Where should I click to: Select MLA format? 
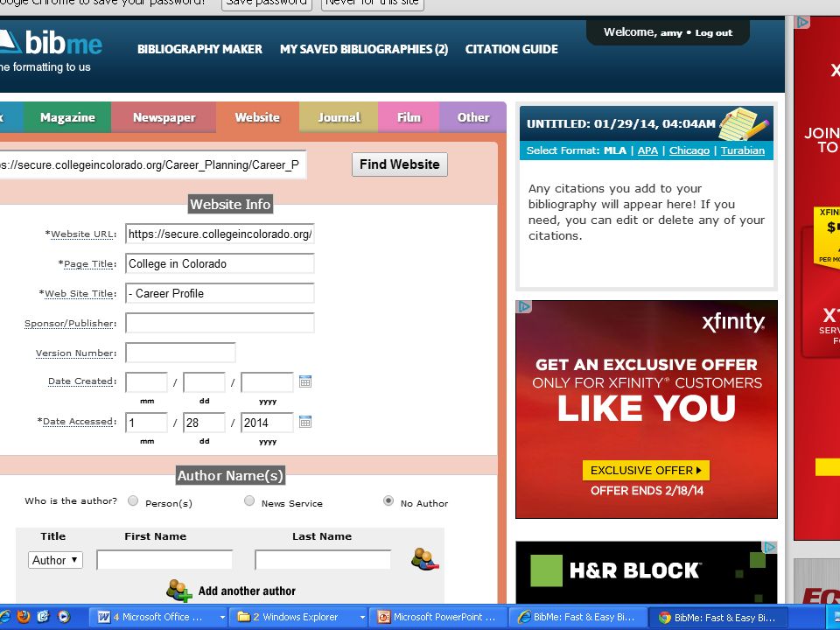pos(615,150)
